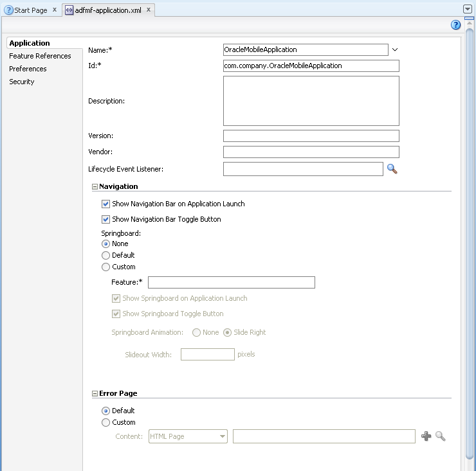The height and width of the screenshot is (471, 476).
Task: Click the Id input field
Action: click(x=311, y=66)
